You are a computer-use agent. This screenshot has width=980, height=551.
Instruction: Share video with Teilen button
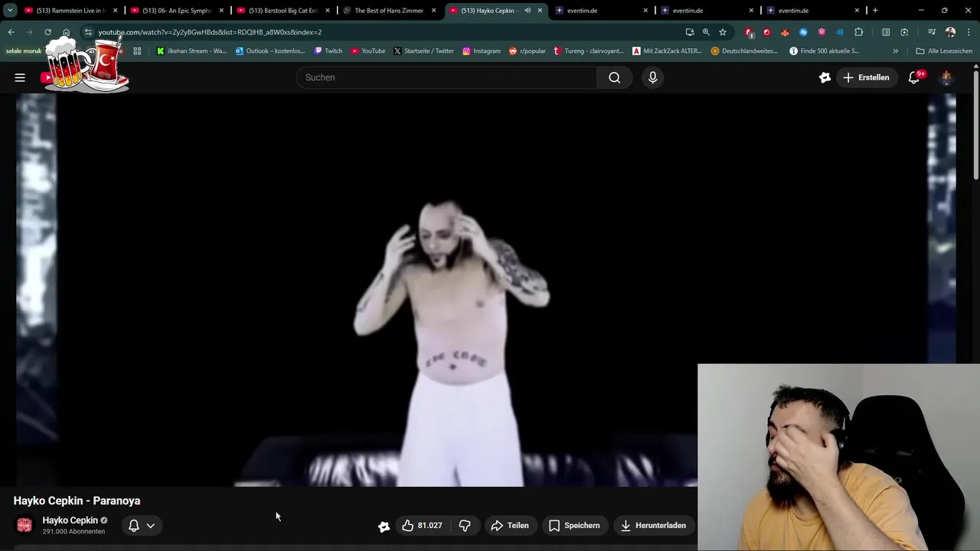pyautogui.click(x=510, y=525)
